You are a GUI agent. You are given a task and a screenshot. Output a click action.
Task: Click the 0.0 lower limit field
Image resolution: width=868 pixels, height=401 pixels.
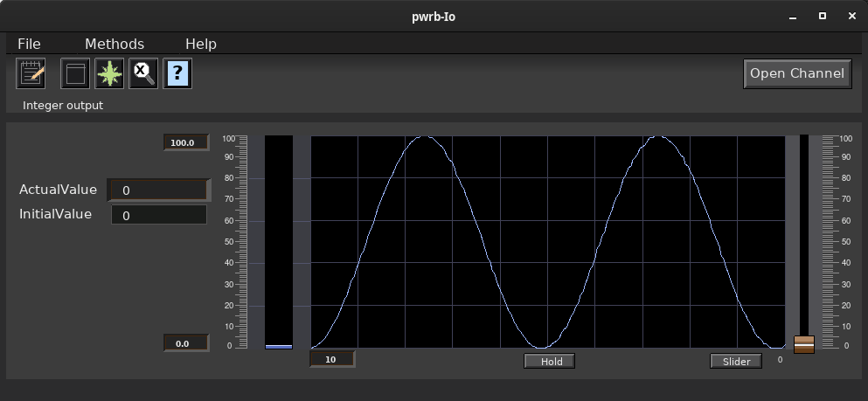click(186, 343)
